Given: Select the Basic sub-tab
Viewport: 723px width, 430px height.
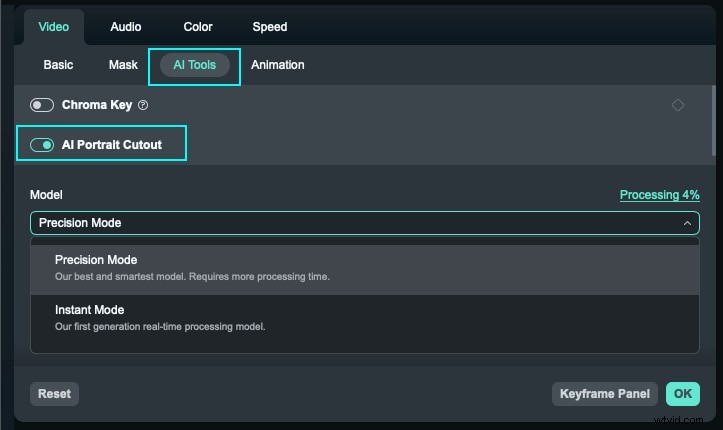Looking at the screenshot, I should [58, 65].
